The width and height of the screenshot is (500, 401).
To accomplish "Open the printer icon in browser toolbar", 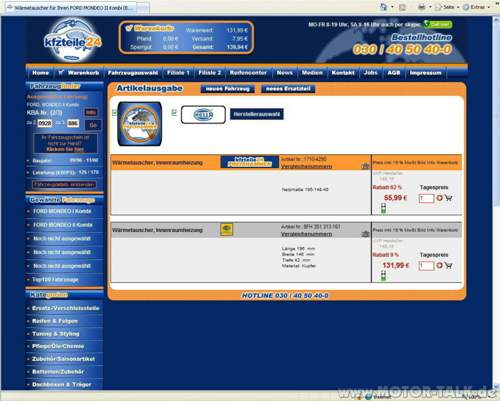I will pyautogui.click(x=422, y=7).
